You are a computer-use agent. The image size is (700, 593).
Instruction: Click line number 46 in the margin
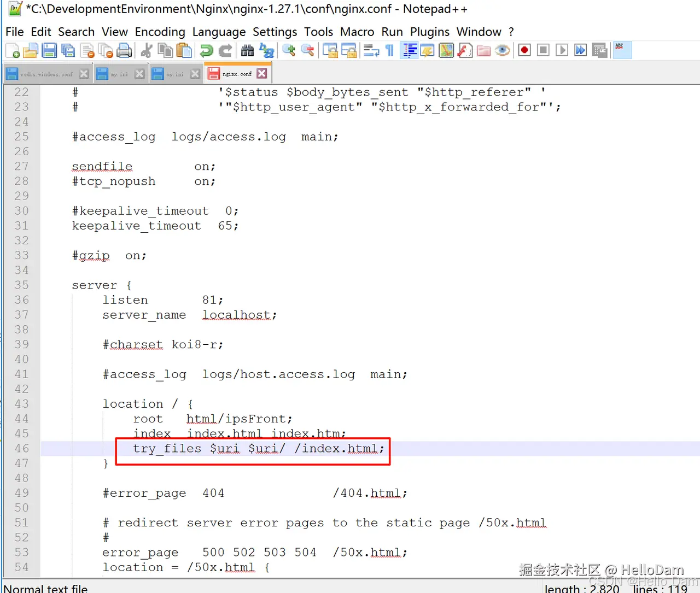(21, 448)
